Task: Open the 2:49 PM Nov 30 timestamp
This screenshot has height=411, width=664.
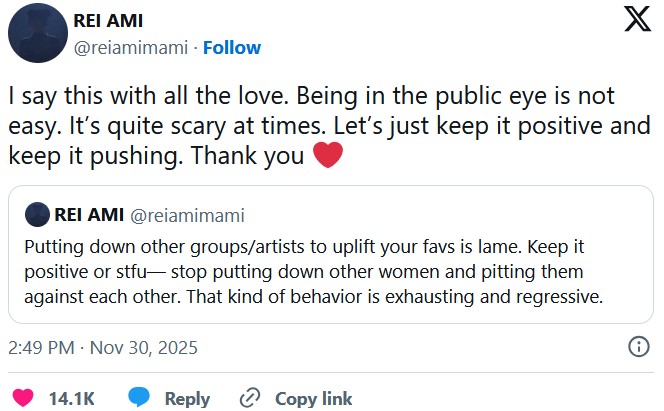Action: click(102, 348)
